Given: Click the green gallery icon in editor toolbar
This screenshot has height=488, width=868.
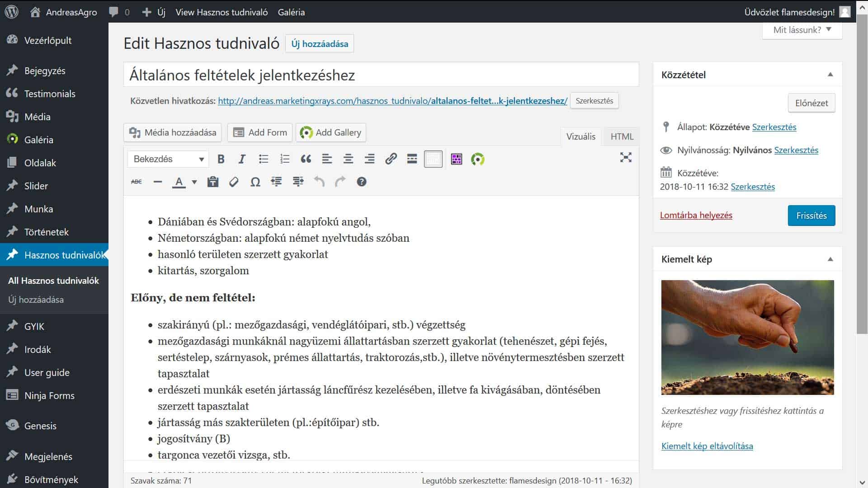Looking at the screenshot, I should pyautogui.click(x=478, y=159).
